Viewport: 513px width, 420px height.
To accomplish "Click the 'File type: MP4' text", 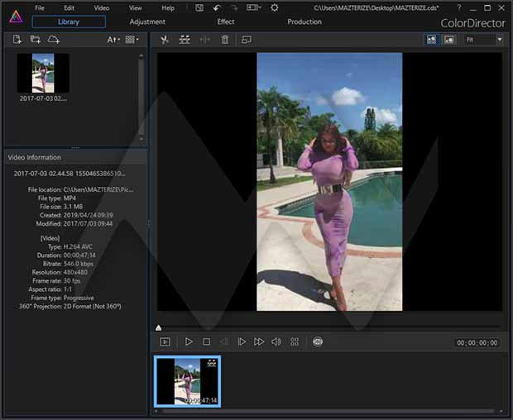I will (57, 198).
